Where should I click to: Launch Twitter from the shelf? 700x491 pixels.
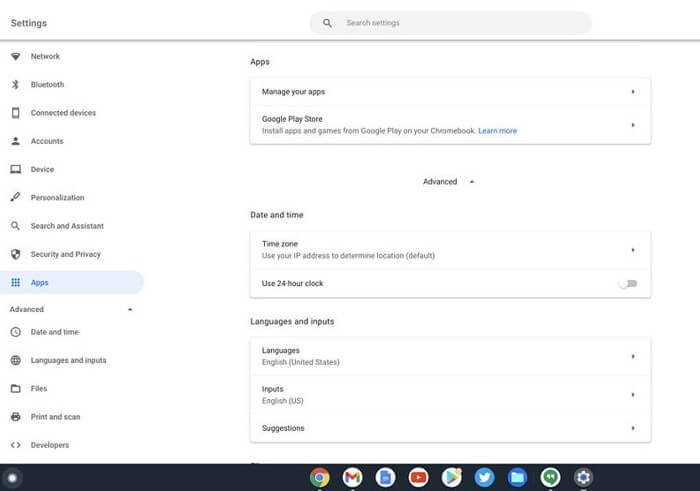coord(484,478)
